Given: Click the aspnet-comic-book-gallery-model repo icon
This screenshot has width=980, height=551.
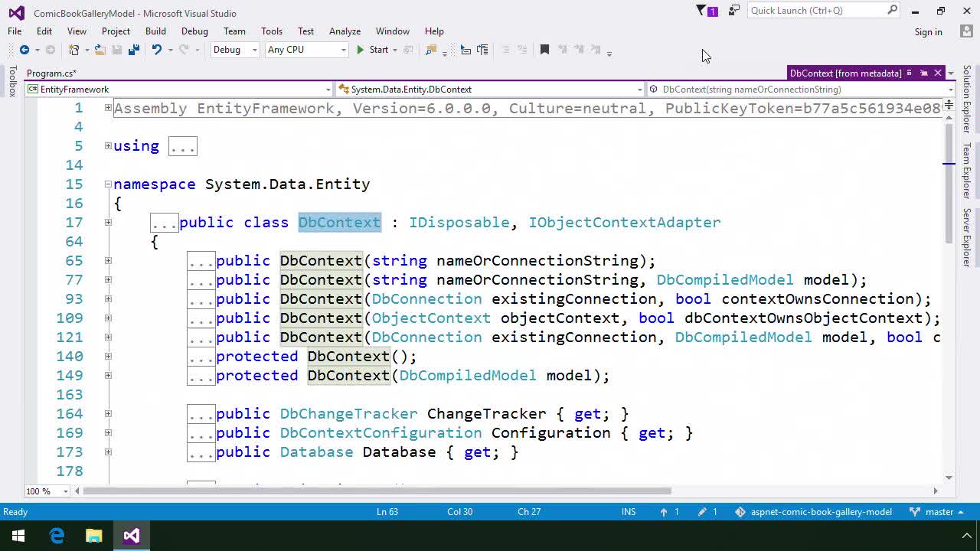Looking at the screenshot, I should click(x=740, y=512).
